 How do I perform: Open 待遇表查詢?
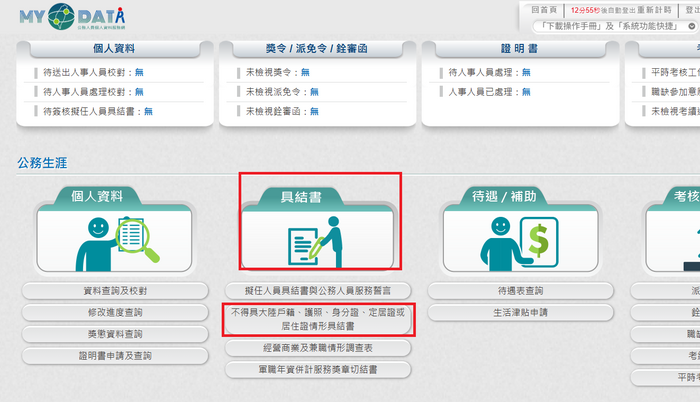(521, 291)
